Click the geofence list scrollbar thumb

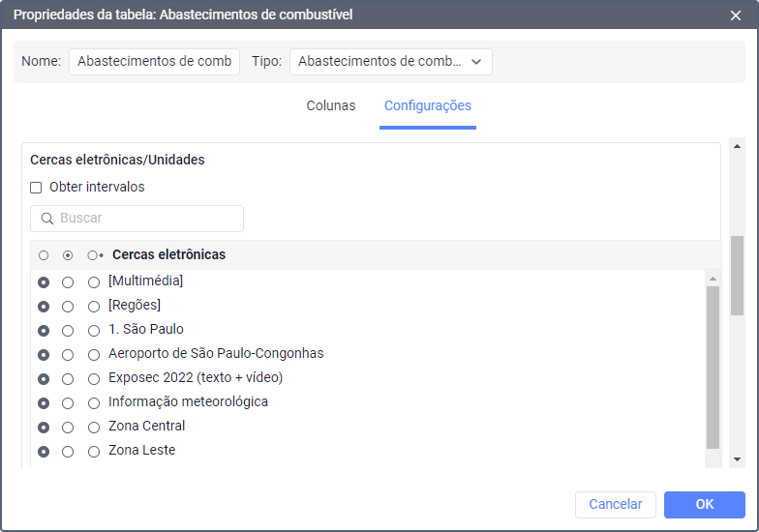713,368
